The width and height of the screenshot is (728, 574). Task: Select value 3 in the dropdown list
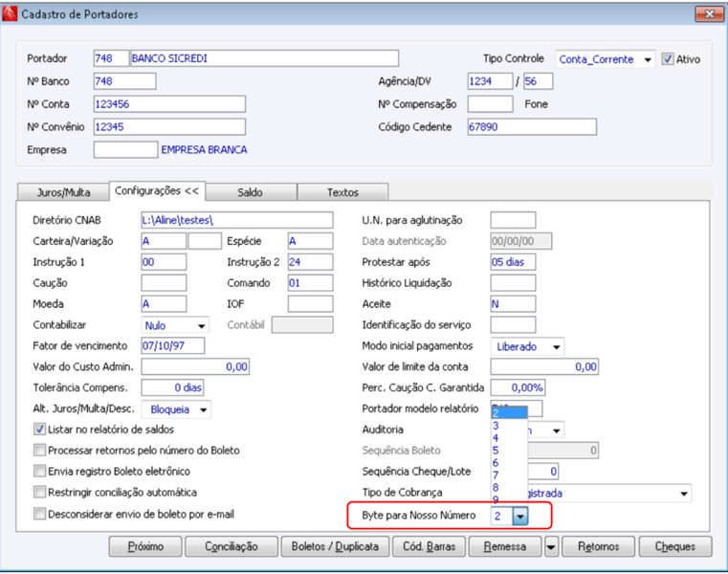(x=509, y=426)
